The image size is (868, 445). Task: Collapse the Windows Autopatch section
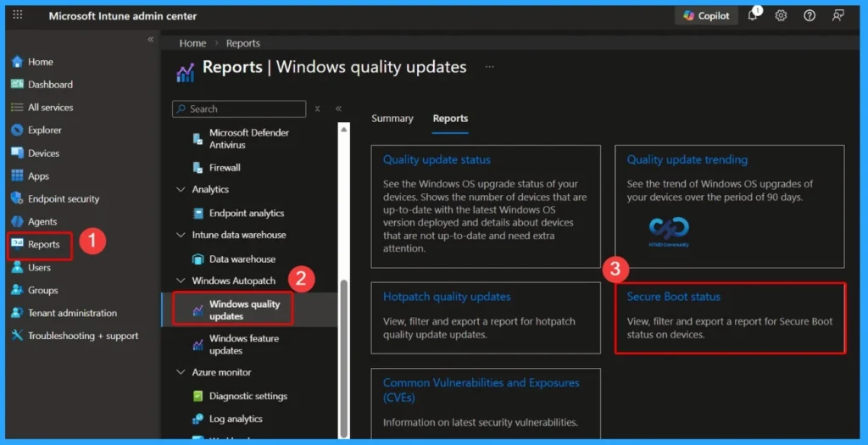[181, 281]
